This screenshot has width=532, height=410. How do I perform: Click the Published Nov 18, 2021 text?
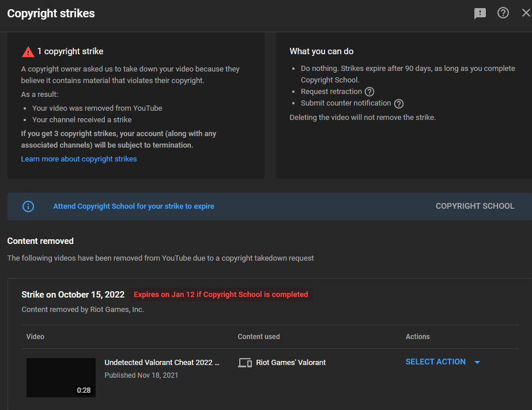[x=141, y=375]
